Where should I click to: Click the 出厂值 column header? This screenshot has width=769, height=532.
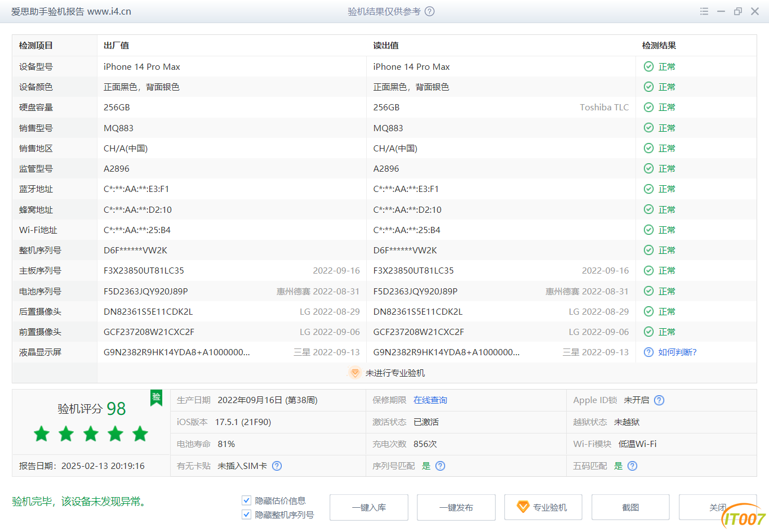(x=117, y=46)
